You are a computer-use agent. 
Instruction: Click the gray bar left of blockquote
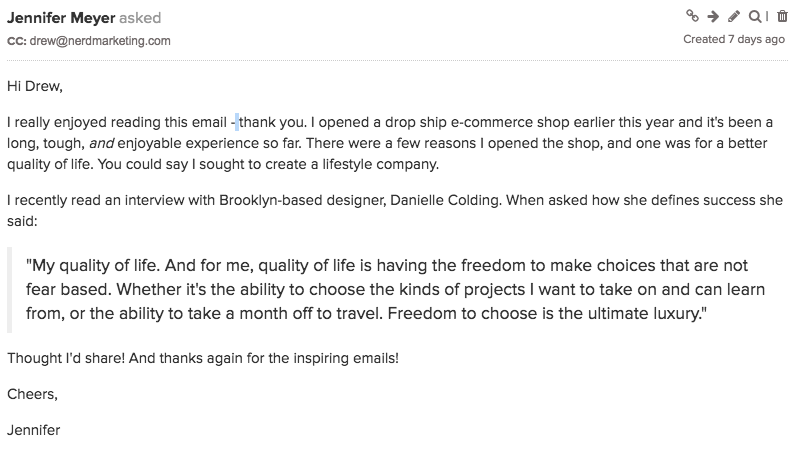pyautogui.click(x=9, y=290)
